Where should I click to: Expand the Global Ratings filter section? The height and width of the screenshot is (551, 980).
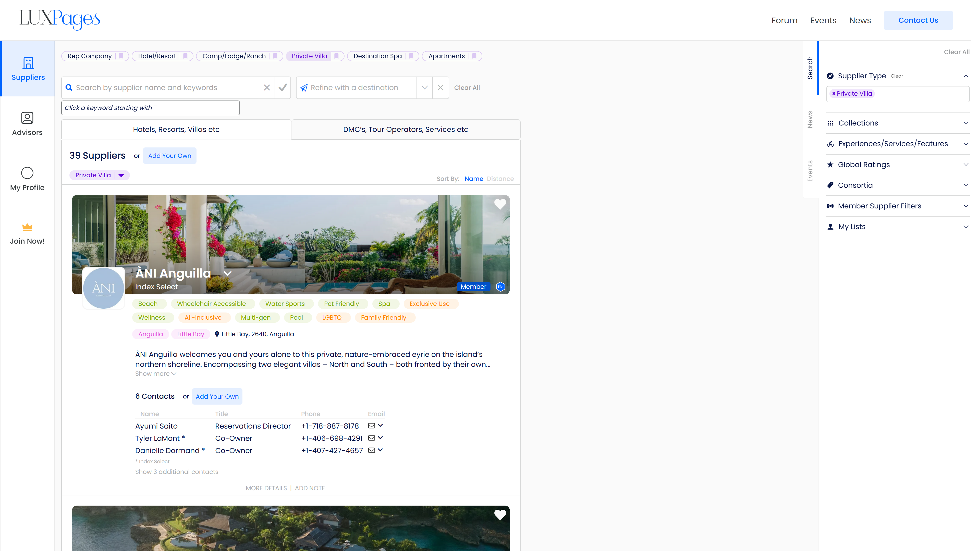[898, 164]
